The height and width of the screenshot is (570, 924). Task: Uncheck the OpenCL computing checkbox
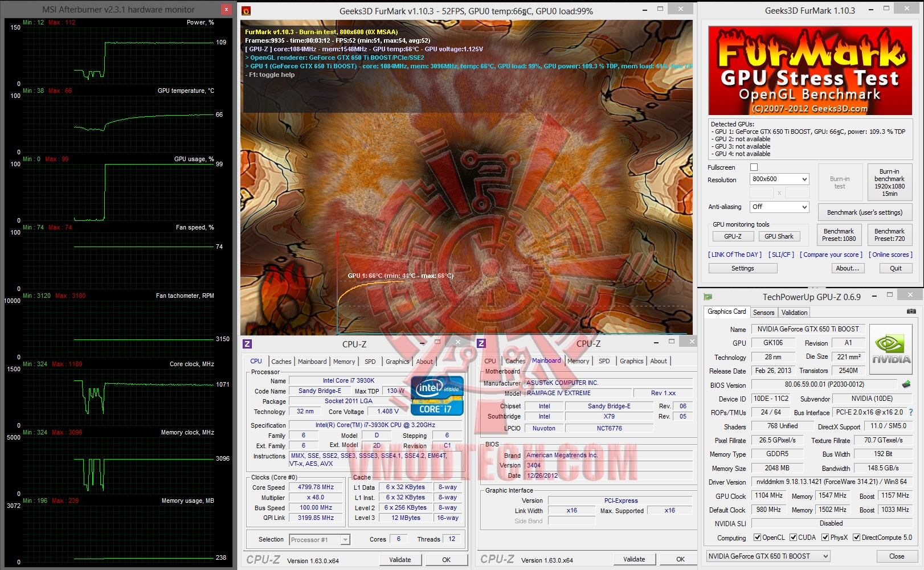pyautogui.click(x=757, y=538)
